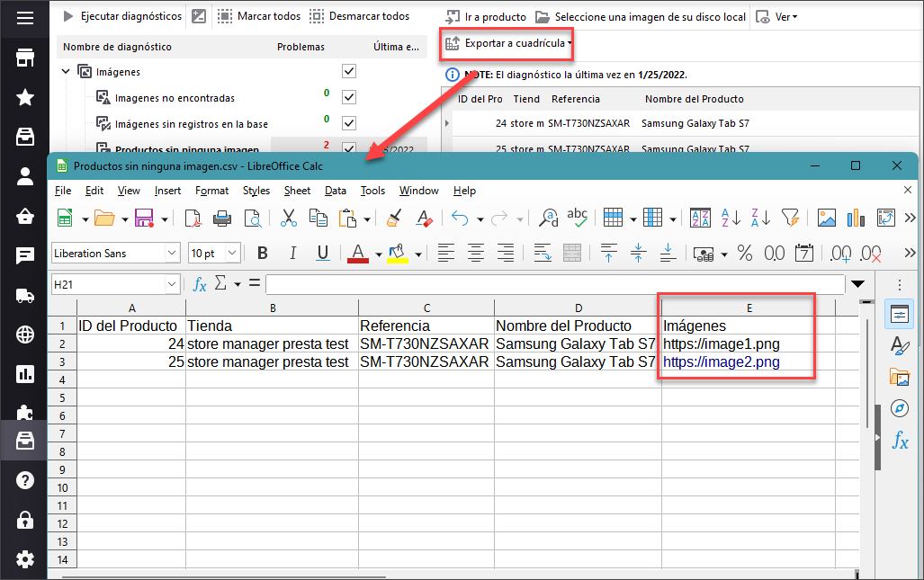
Task: Open the 10 pt font size dropdown
Action: click(233, 254)
